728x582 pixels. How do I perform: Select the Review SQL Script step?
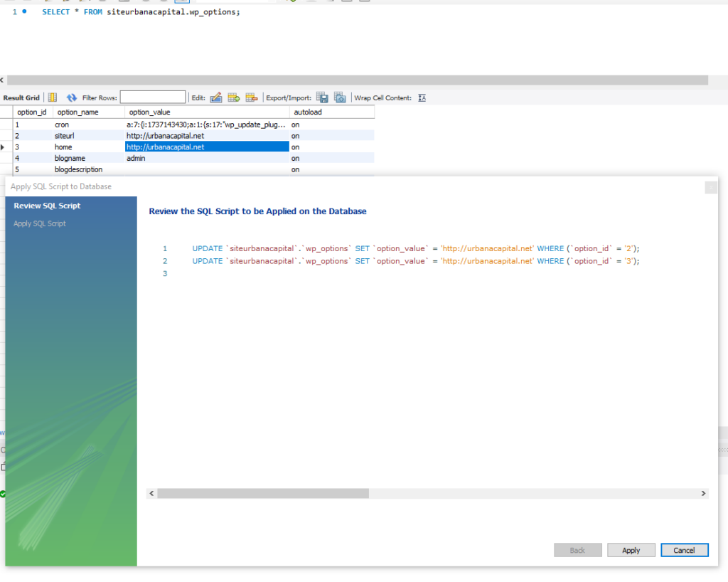[47, 206]
